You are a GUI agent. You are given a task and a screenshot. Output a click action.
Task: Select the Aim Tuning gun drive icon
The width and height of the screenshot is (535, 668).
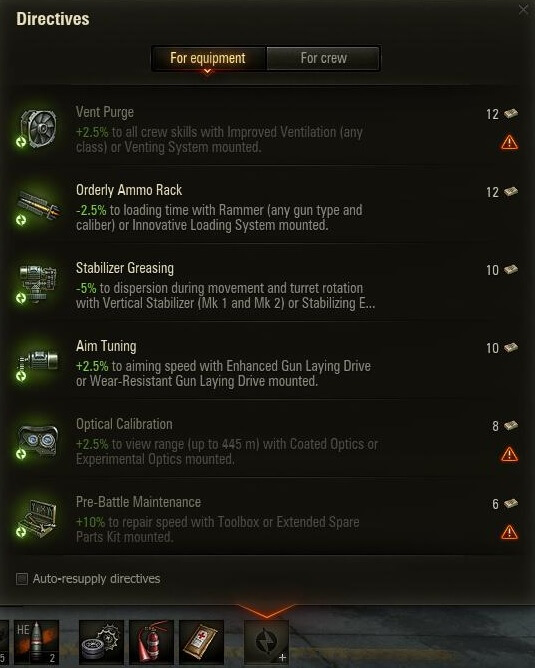coord(37,363)
